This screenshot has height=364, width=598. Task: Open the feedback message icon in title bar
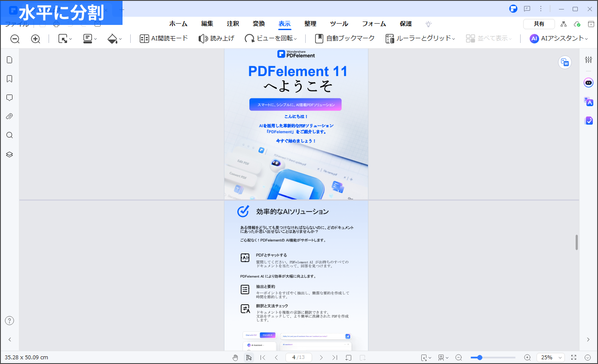pyautogui.click(x=527, y=9)
